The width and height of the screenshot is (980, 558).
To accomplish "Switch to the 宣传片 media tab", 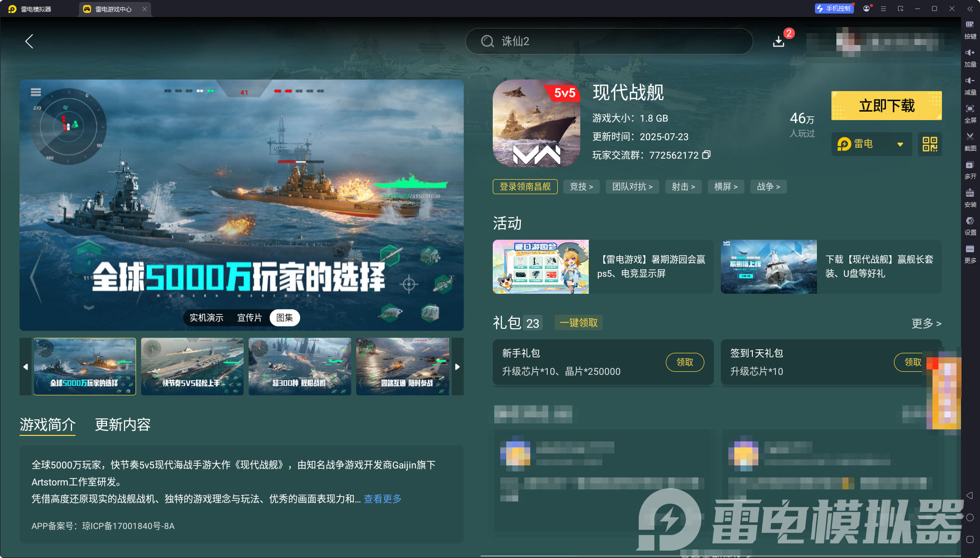I will tap(250, 318).
